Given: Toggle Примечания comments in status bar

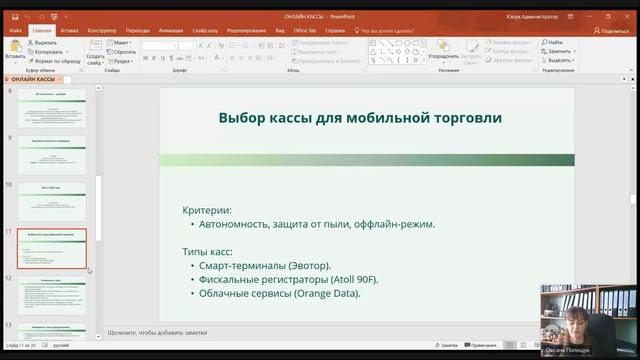Looking at the screenshot, I should (x=480, y=345).
